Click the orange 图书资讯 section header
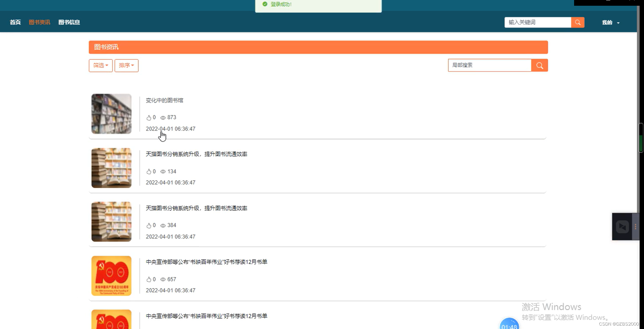Image resolution: width=644 pixels, height=329 pixels. coord(318,47)
